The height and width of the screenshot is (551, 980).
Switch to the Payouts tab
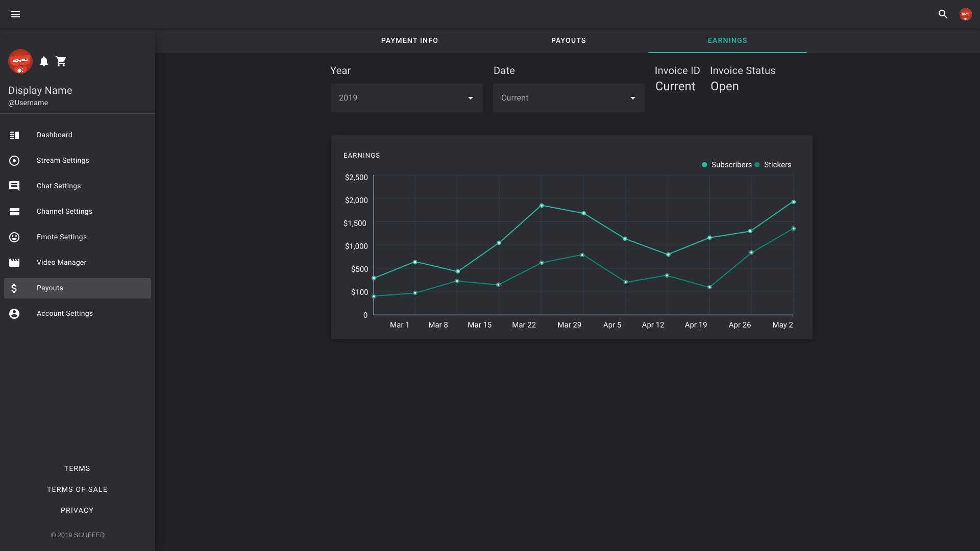568,41
